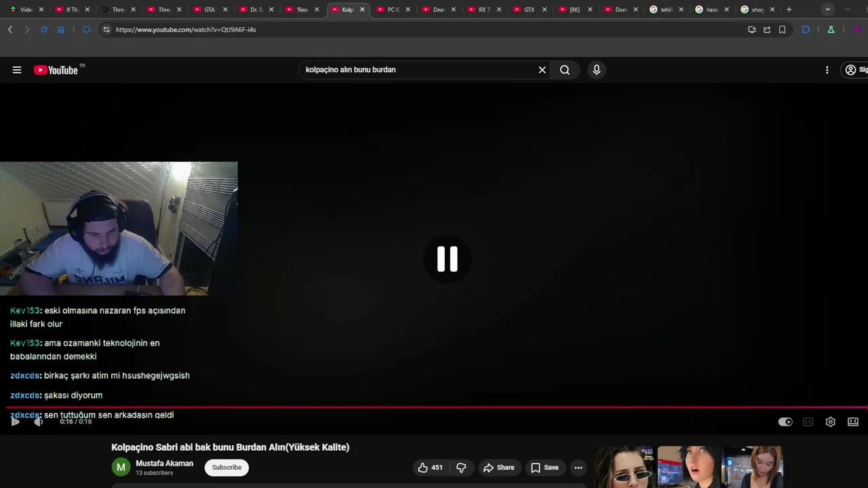The image size is (868, 488).
Task: Close the 'Deat' tab
Action: pyautogui.click(x=454, y=9)
